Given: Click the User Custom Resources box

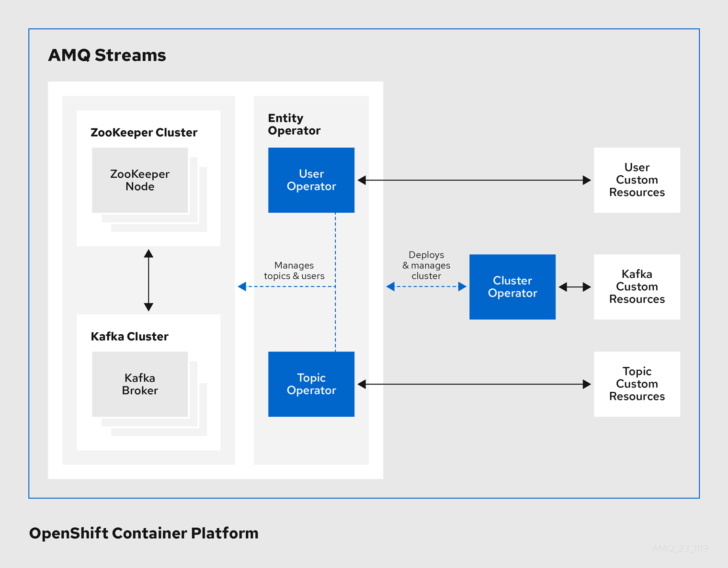Looking at the screenshot, I should point(637,180).
